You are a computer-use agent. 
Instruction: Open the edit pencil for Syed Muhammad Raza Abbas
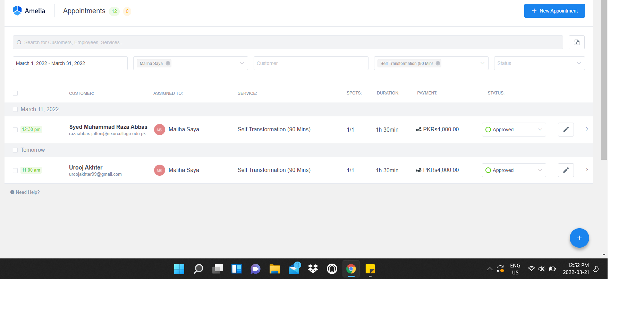(566, 129)
